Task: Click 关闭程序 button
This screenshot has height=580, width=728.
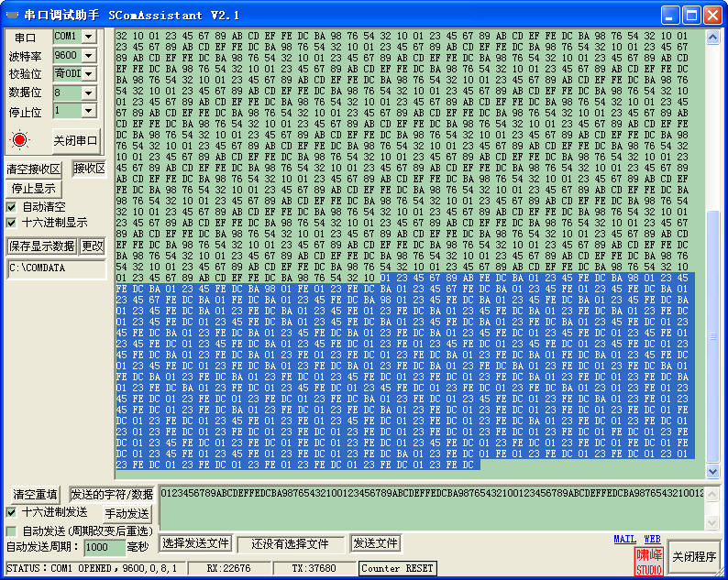Action: coord(694,557)
